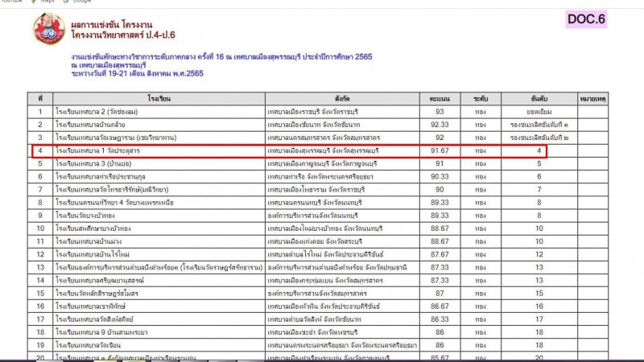Screen dimensions: 644x362
Task: Click school โรงเรียนเทศบาลบ้านไร่ใหม่
Action: click(93, 254)
